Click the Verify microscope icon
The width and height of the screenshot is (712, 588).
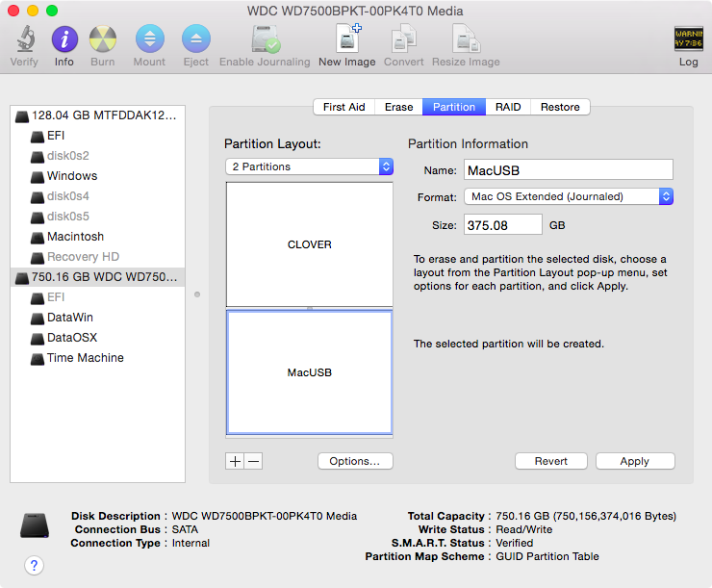coord(24,39)
